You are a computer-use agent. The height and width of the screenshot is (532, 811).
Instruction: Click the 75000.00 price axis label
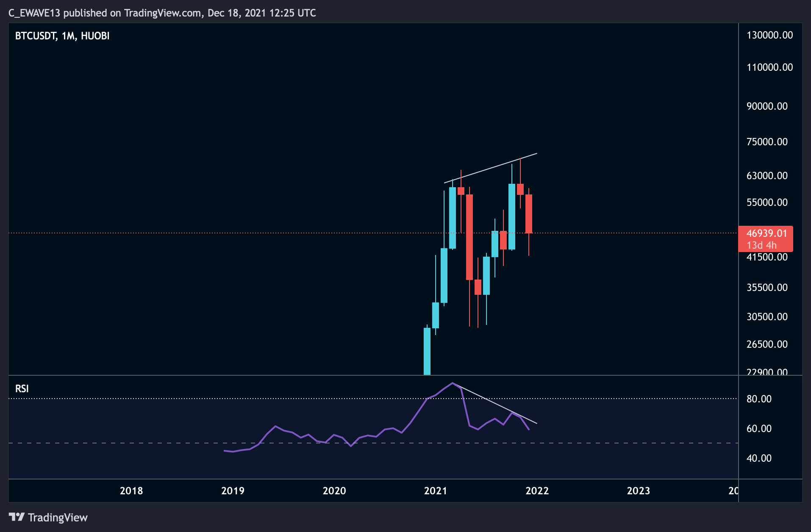click(x=767, y=142)
